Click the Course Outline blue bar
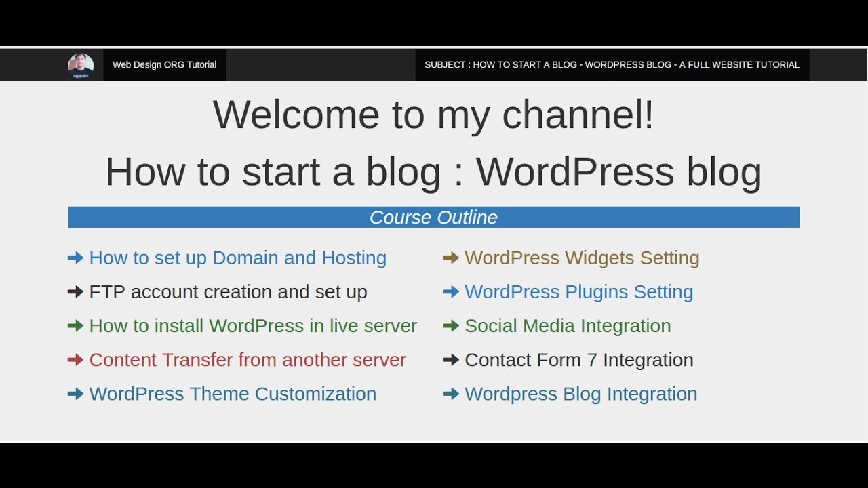Screen dimensions: 868x488 coord(434,218)
